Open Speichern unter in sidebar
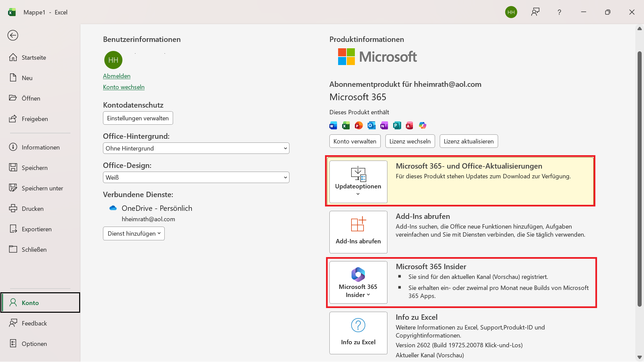The height and width of the screenshot is (362, 644). 42,188
